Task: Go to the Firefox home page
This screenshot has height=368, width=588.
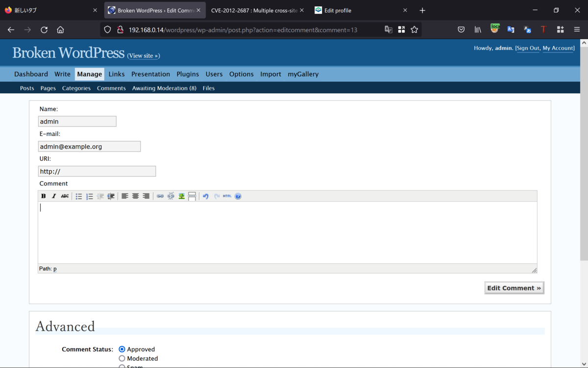Action: tap(60, 30)
